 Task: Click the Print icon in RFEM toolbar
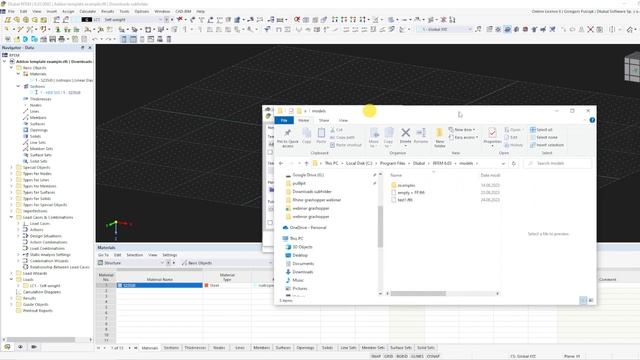(x=61, y=39)
